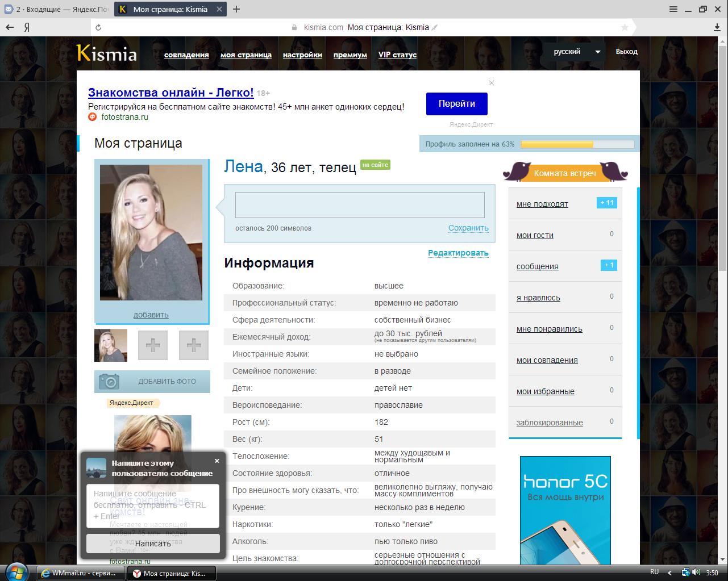The width and height of the screenshot is (728, 581).
Task: Open the browser hamburger menu
Action: coord(673,9)
